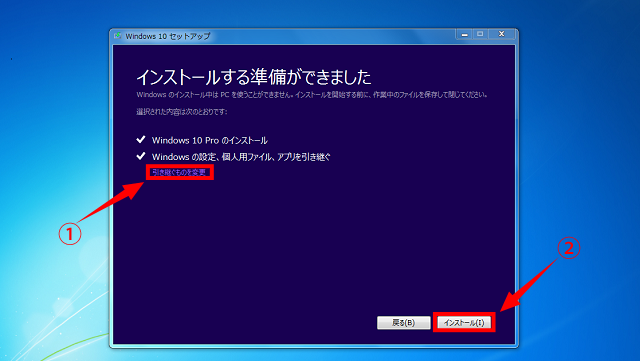Image resolution: width=640 pixels, height=361 pixels.
Task: Minimize the Windows 10 セットアップ window
Action: [x=464, y=34]
